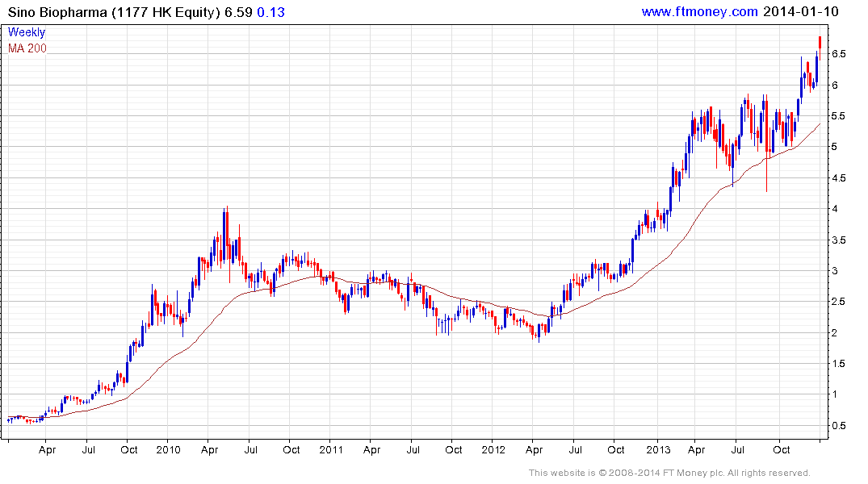Select the 2010 year marker on x-axis

(168, 449)
